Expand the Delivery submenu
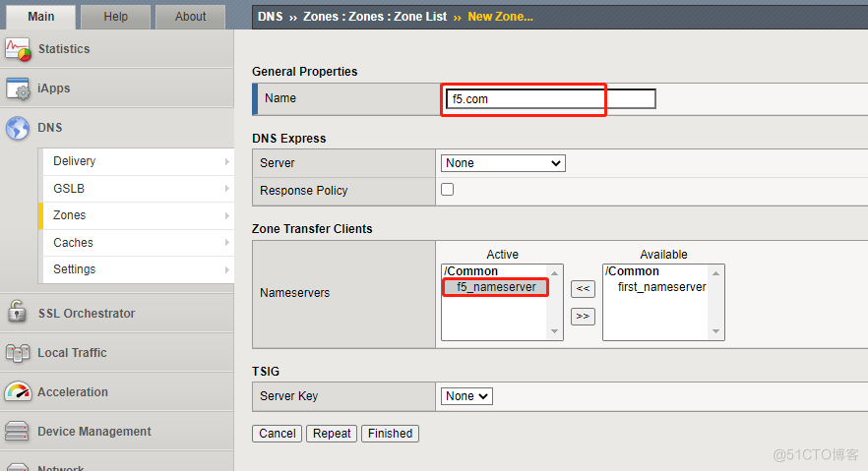Viewport: 868px width, 471px height. pos(227,161)
